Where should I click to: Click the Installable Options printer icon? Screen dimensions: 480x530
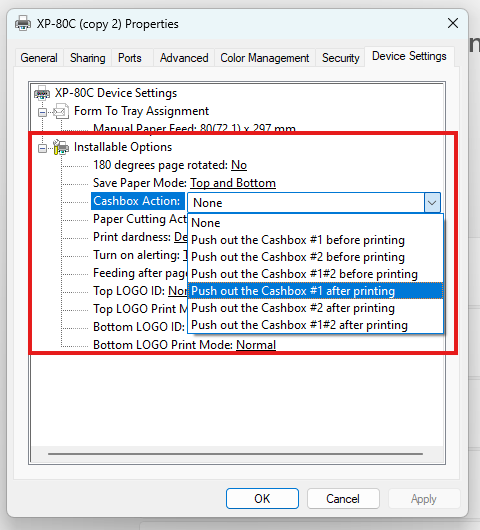point(61,147)
